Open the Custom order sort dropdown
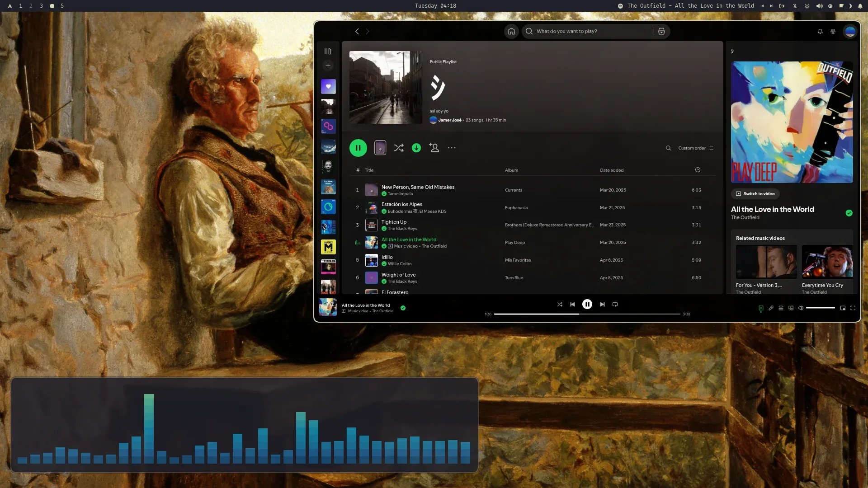Screen dimensions: 868x488 (x=696, y=148)
